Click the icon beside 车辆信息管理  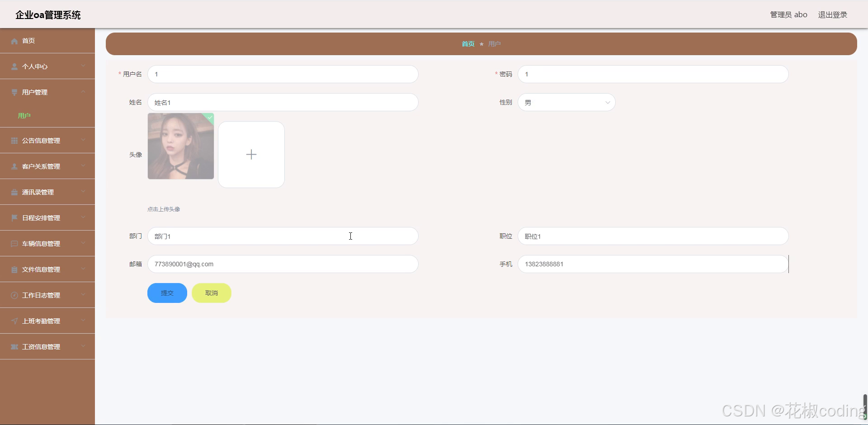[x=14, y=244]
